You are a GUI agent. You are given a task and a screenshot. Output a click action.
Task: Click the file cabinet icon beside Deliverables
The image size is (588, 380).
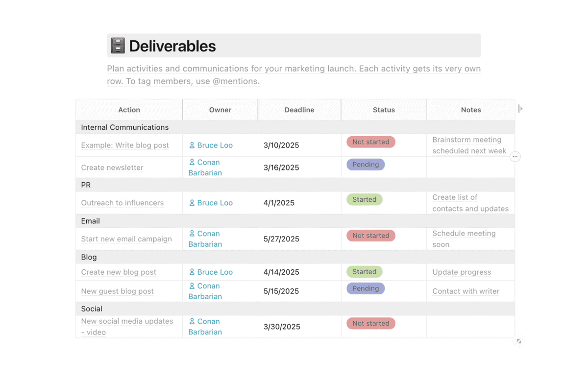click(118, 46)
